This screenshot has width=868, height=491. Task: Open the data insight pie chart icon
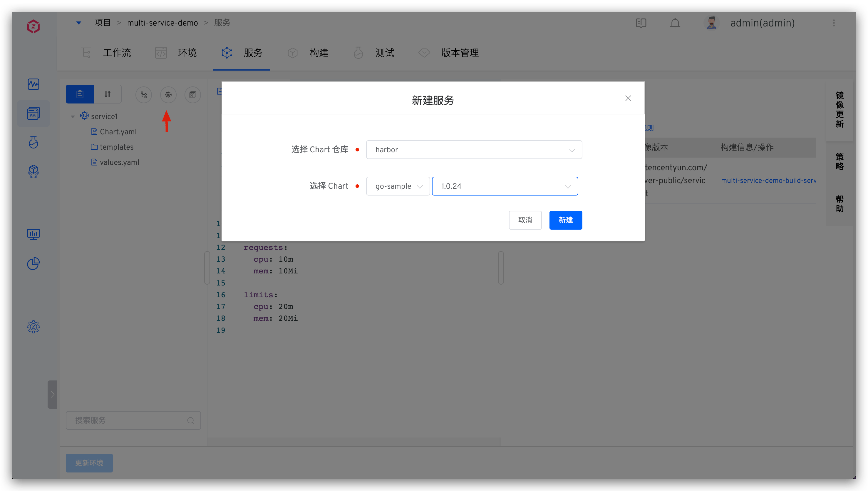coord(33,263)
